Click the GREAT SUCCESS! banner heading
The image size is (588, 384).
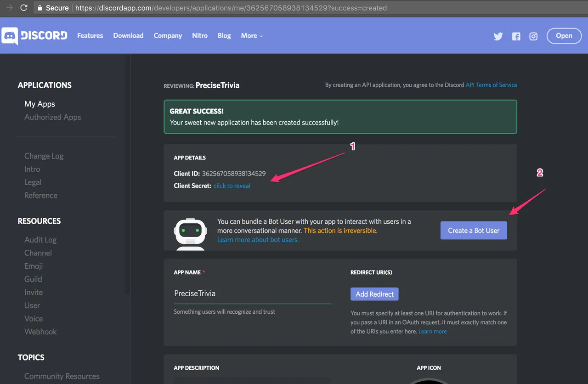197,111
